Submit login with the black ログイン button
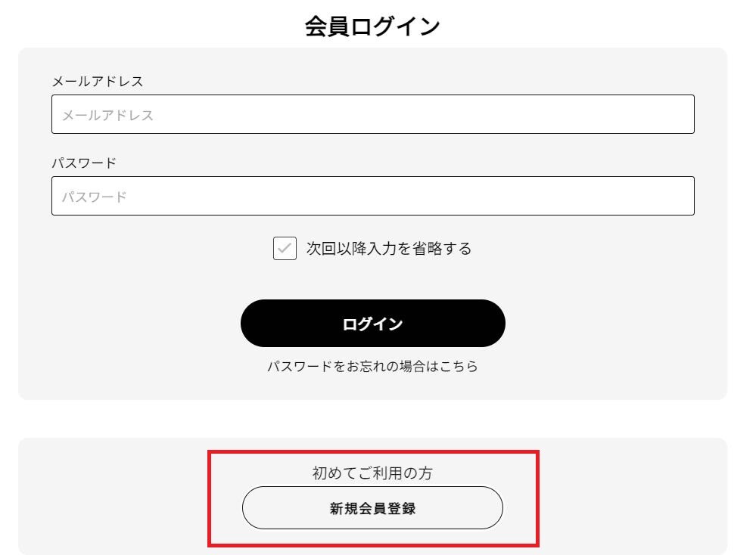756x555 pixels. click(372, 322)
